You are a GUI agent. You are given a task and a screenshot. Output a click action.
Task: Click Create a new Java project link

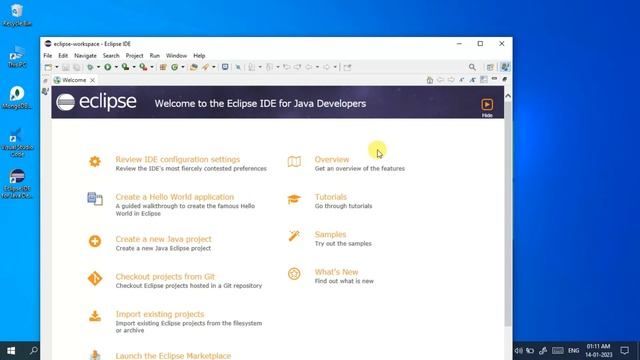[x=163, y=239]
